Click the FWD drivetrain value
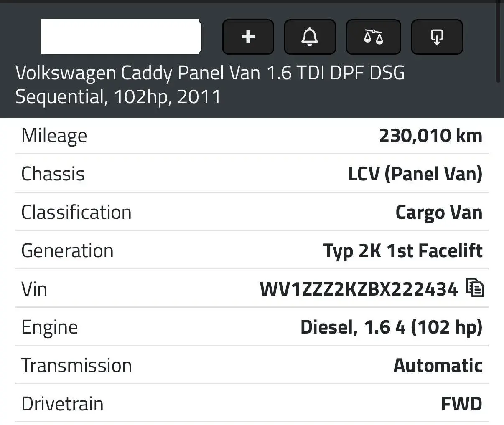Image resolution: width=504 pixels, height=425 pixels. coord(461,404)
